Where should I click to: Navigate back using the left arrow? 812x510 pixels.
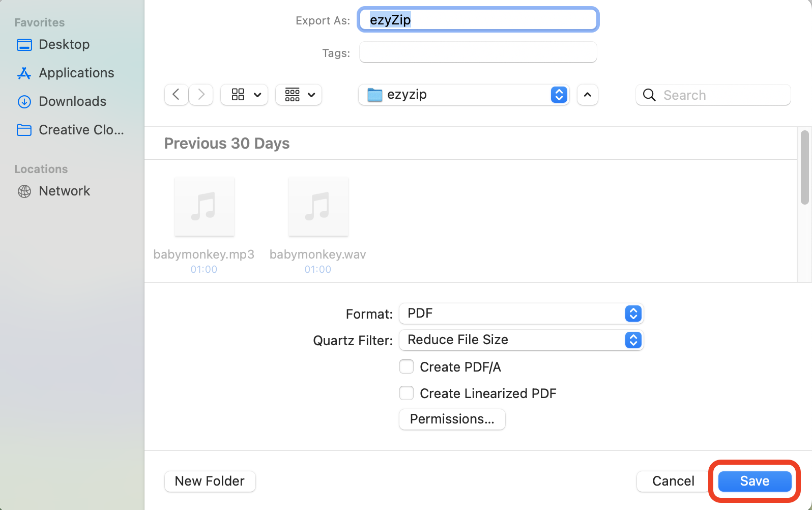[176, 95]
